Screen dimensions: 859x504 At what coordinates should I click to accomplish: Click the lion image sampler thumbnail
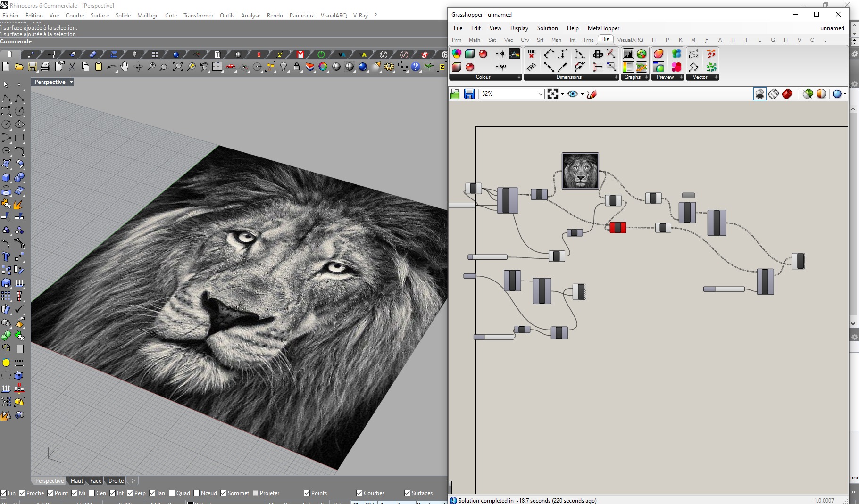580,171
